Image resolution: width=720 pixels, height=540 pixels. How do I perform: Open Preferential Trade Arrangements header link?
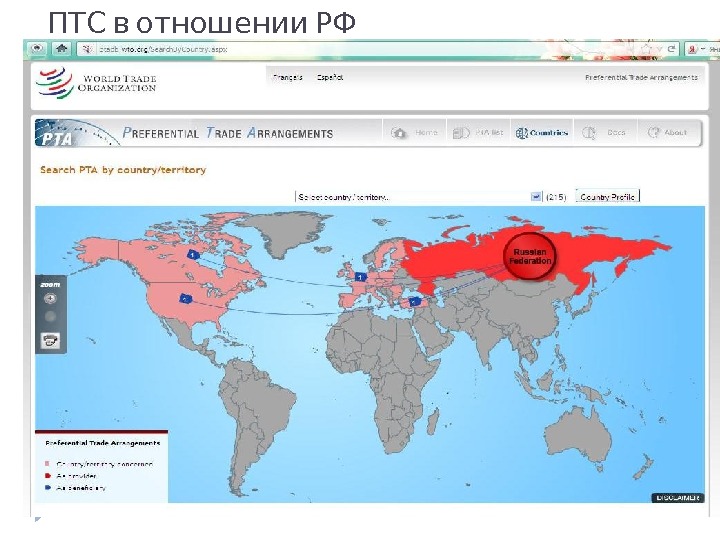pos(641,78)
